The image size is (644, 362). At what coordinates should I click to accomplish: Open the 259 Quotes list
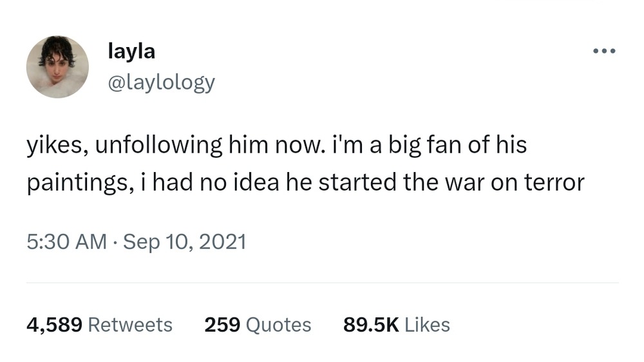coord(258,325)
